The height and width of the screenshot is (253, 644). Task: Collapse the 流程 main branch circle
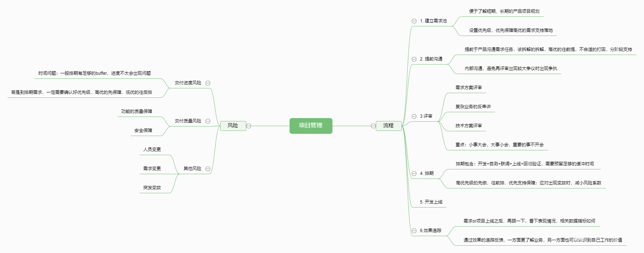(373, 126)
